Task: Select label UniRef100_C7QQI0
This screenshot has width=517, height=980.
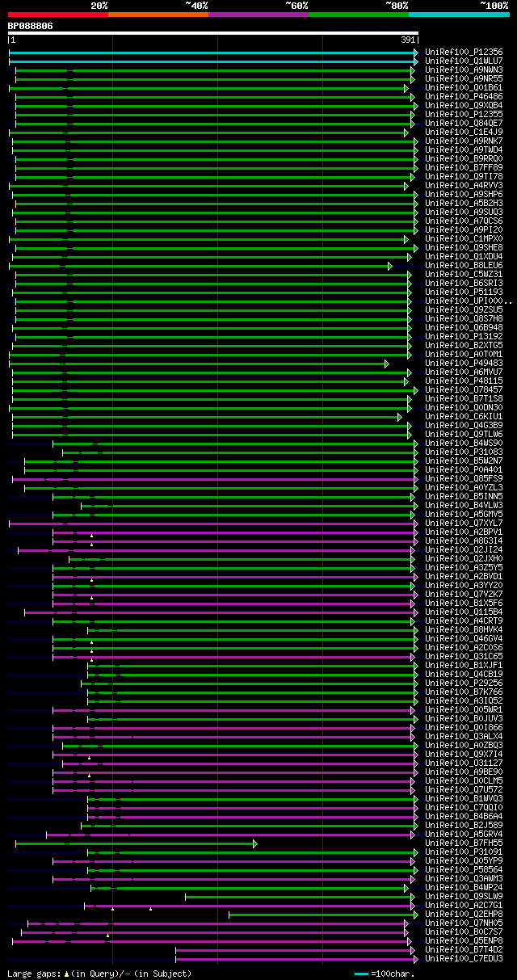Action: (464, 807)
